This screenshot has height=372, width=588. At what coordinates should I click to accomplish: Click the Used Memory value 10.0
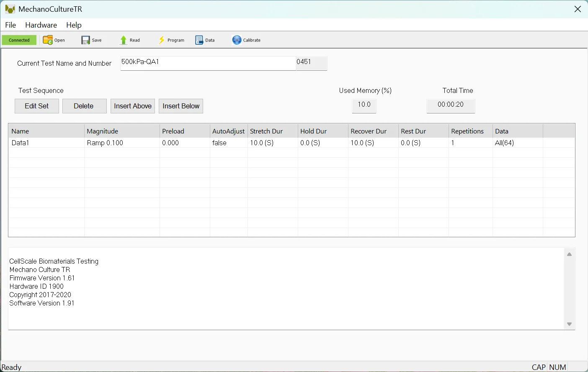364,106
